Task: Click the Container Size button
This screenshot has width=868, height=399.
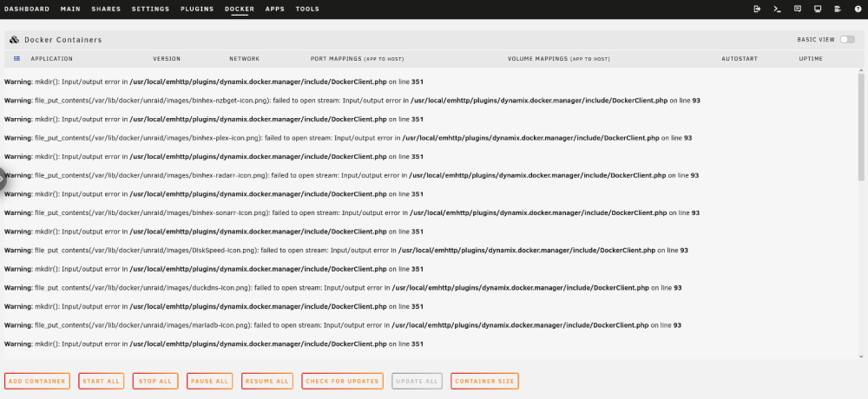Action: [x=484, y=382]
